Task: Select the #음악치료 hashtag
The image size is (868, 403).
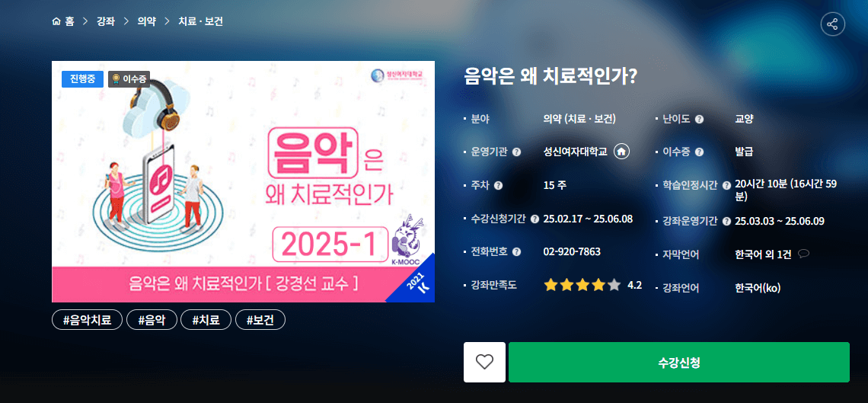Action: pos(87,320)
